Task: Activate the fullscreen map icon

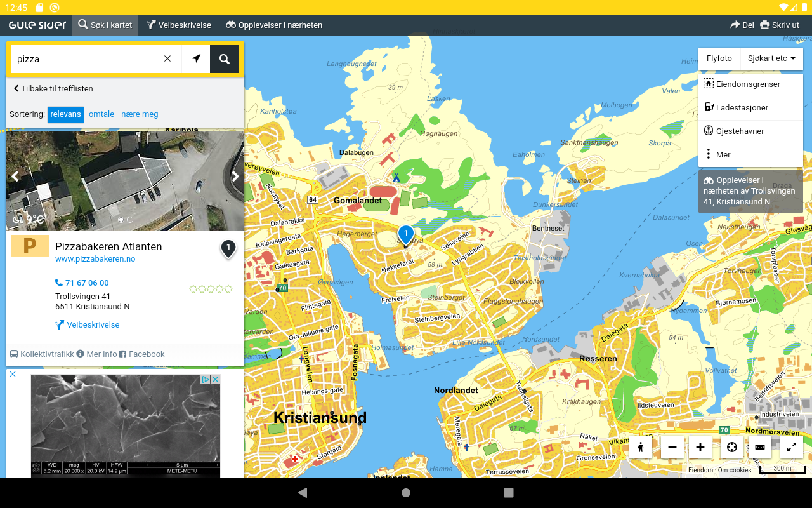Action: pyautogui.click(x=792, y=447)
